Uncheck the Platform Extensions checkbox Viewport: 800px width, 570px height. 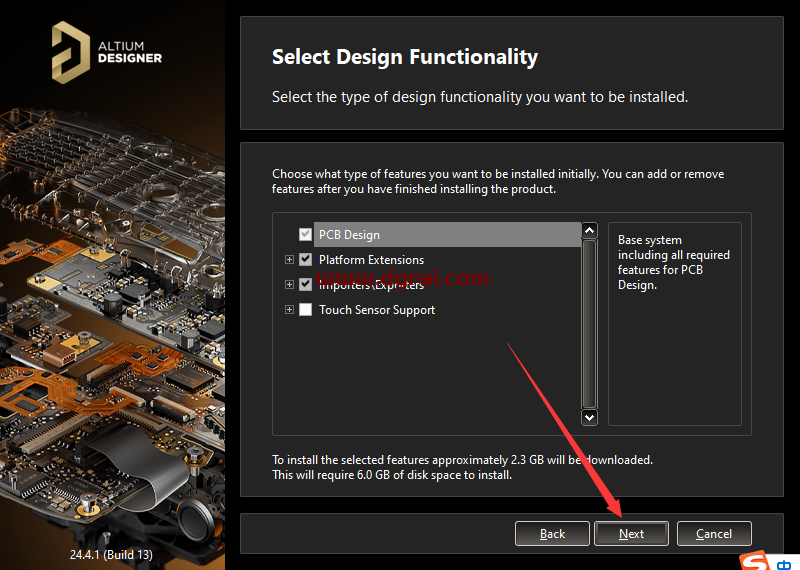[305, 260]
